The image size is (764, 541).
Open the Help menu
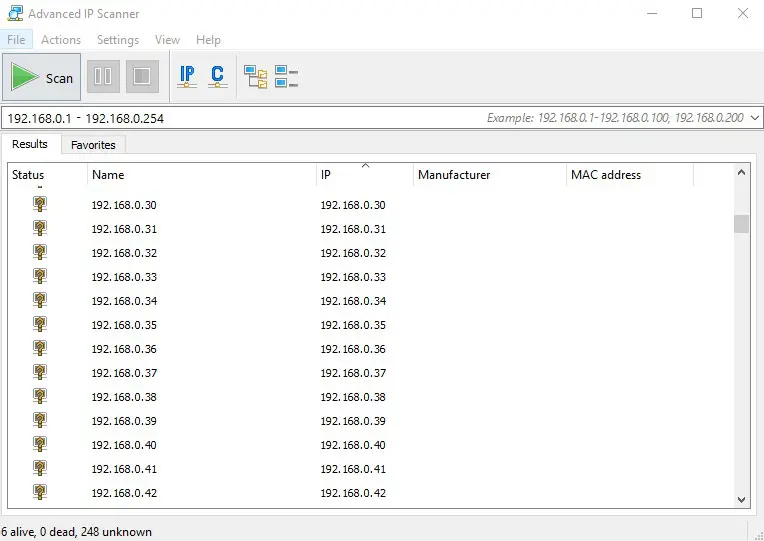208,39
